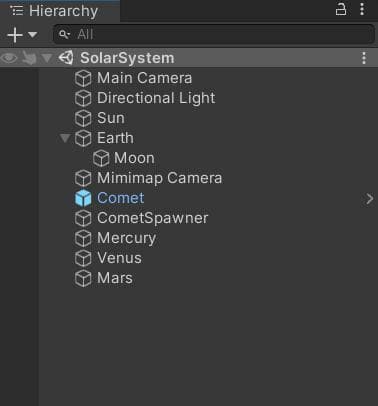Open the SolarSystem scene options menu
This screenshot has height=406, width=378.
click(364, 58)
